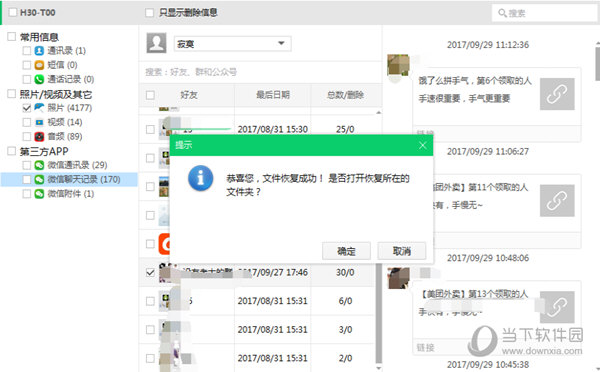Check the 微信聊天记录 (170) checkbox
Screen dimensions: 600x372
click(x=26, y=179)
